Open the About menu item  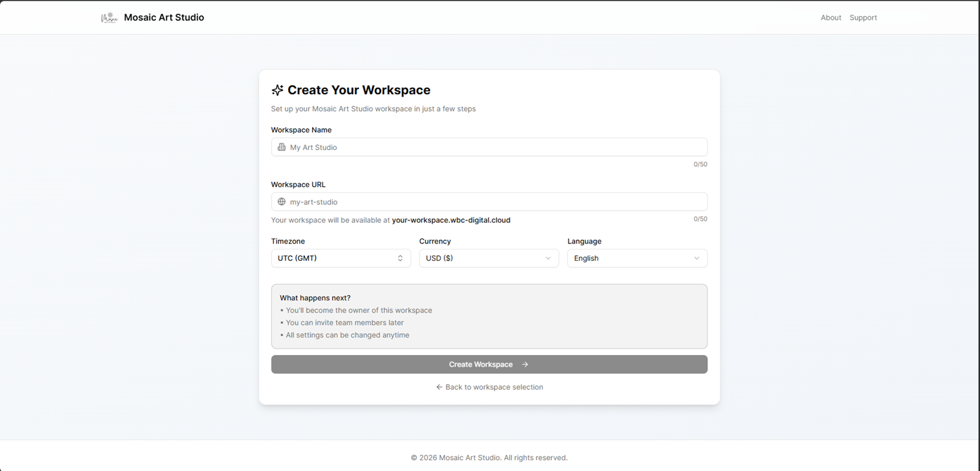click(x=831, y=17)
